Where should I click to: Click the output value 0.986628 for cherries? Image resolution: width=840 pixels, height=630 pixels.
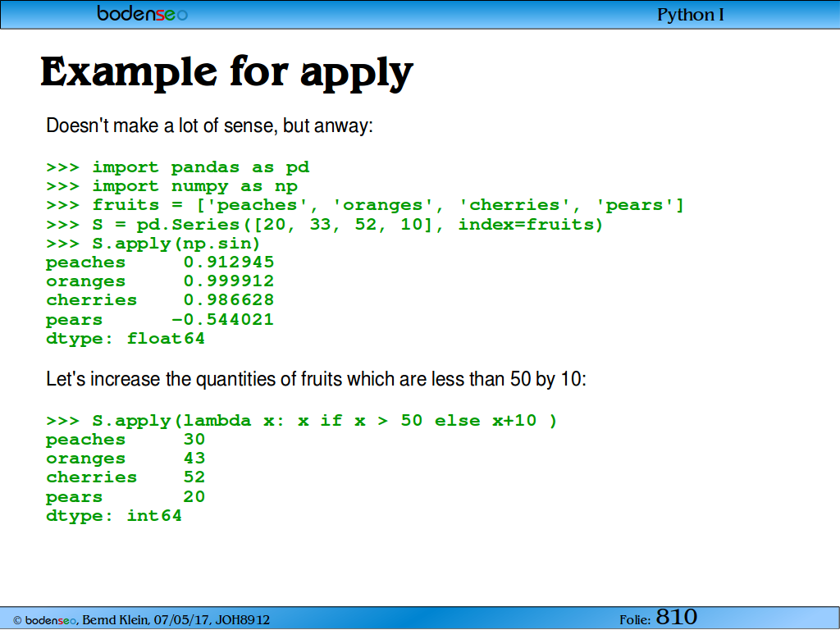[x=229, y=300]
